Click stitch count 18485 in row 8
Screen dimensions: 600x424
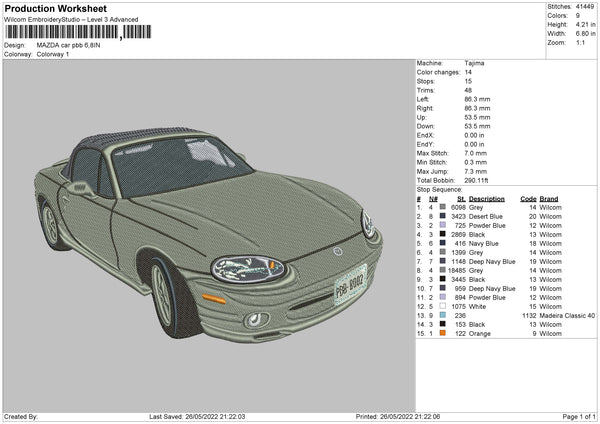click(x=457, y=270)
